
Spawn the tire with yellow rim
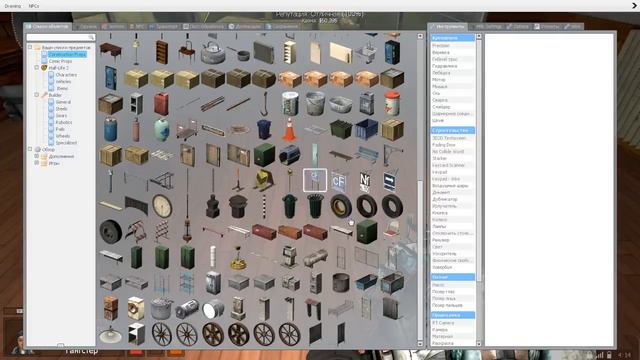[x=341, y=206]
